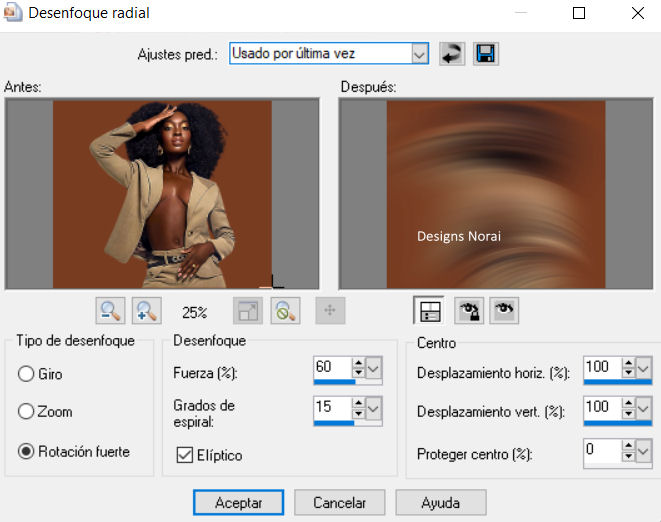The height and width of the screenshot is (522, 661).
Task: Click the zoom to 100% magnifier icon
Action: click(x=285, y=311)
